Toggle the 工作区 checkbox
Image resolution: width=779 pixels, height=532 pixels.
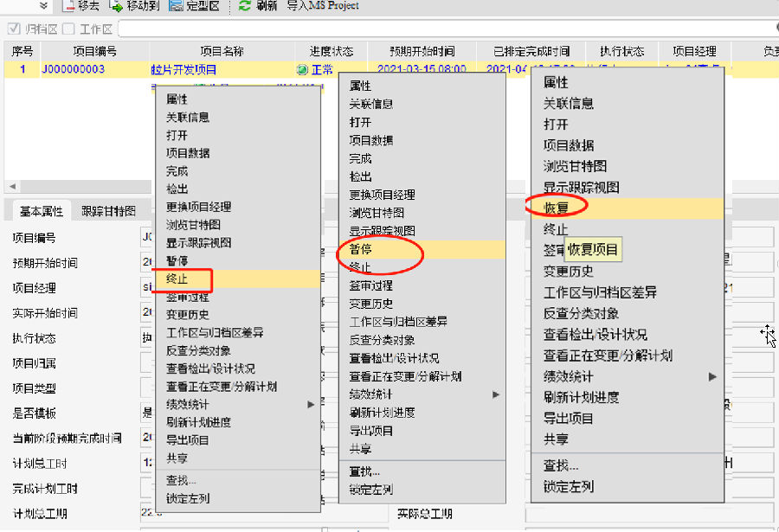[68, 29]
